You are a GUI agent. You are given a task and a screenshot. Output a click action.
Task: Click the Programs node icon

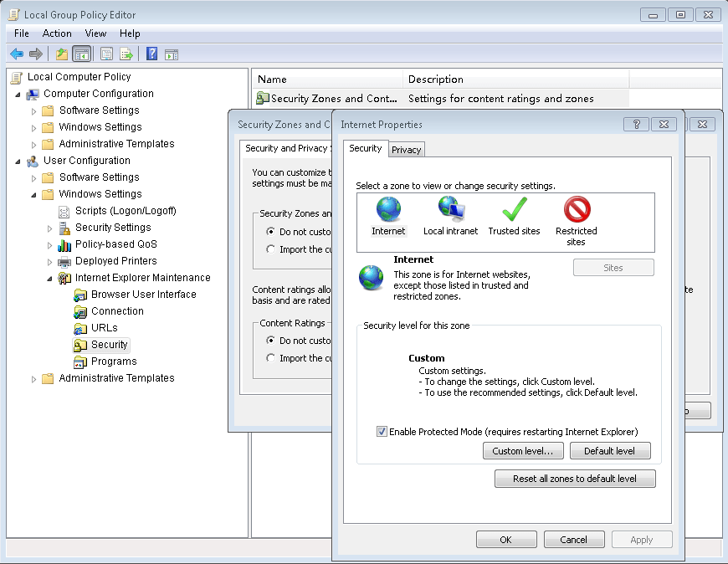pyautogui.click(x=79, y=362)
